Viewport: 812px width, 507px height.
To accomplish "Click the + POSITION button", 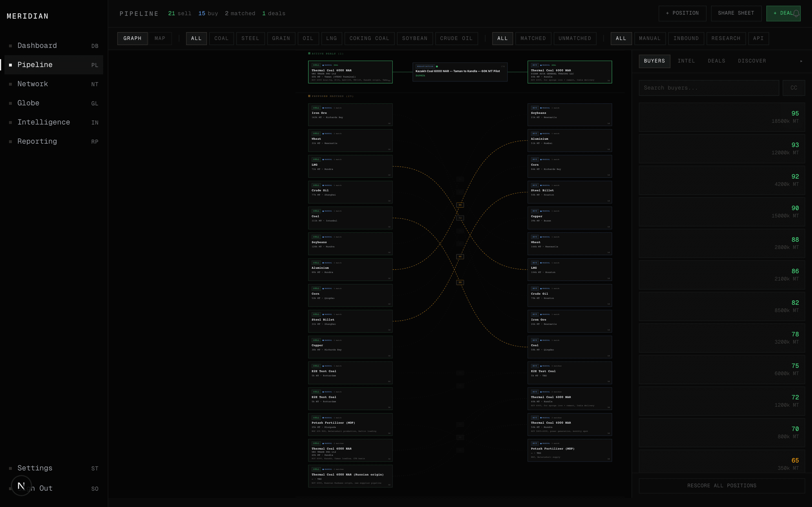I will click(683, 13).
